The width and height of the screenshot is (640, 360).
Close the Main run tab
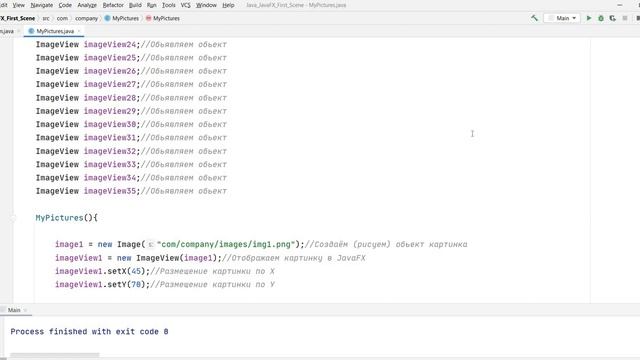(x=25, y=310)
